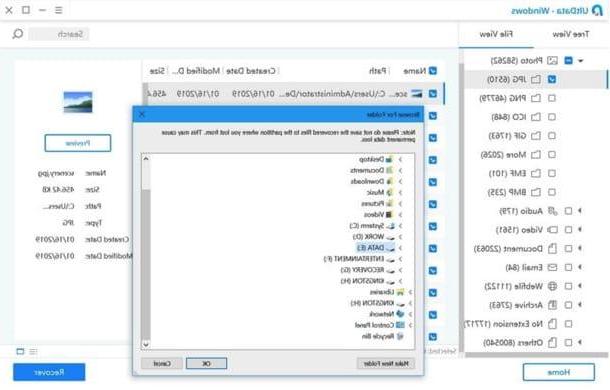Uncheck the JPG (6510) checkbox
Viewport: 610px width, 390px height.
point(552,79)
